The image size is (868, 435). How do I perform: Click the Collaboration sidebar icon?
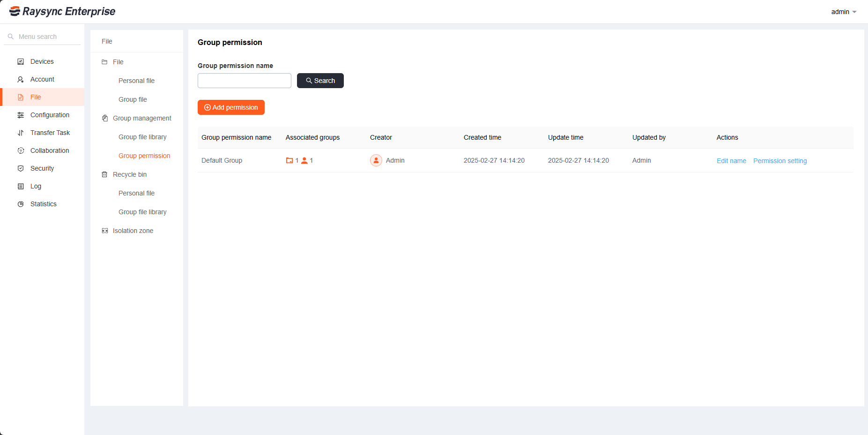coord(21,150)
